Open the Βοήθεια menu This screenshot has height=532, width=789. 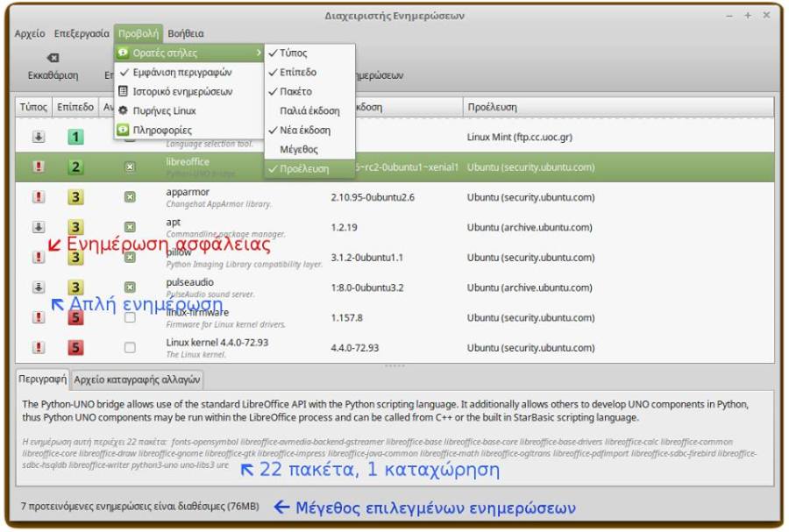187,32
